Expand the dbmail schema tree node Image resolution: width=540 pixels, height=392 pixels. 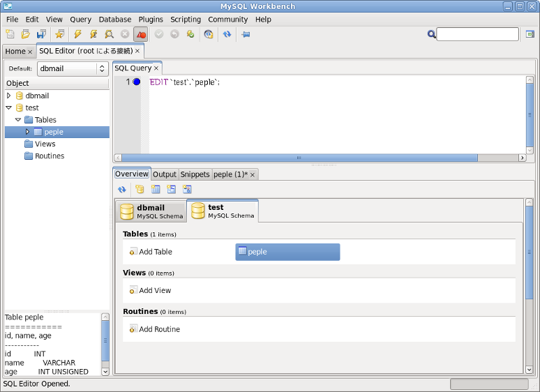[9, 96]
